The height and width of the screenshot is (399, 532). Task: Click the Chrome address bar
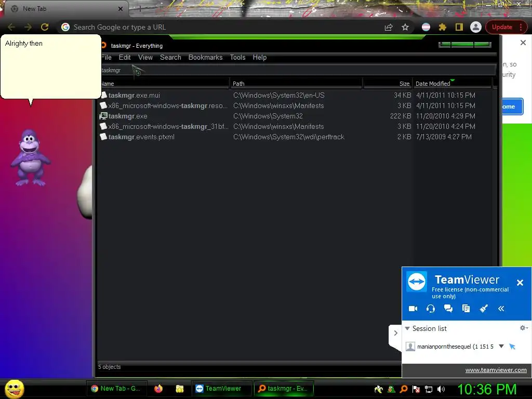click(x=224, y=27)
